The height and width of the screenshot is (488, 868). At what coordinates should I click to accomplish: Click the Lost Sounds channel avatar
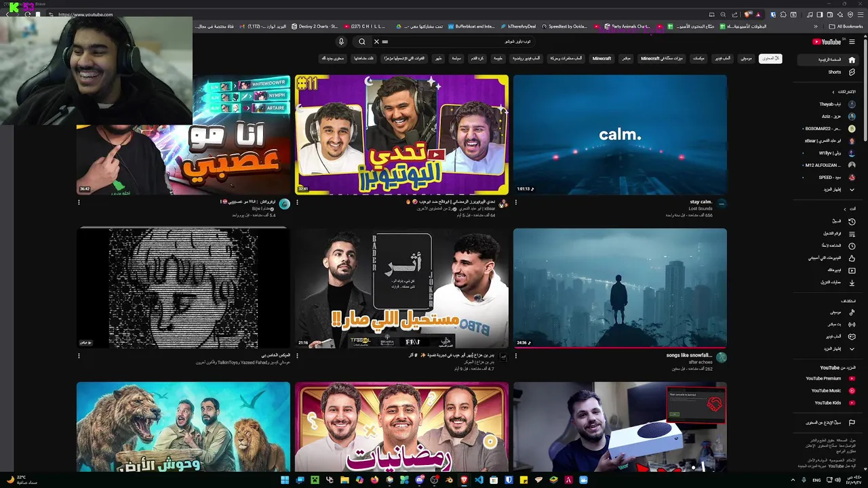(722, 203)
